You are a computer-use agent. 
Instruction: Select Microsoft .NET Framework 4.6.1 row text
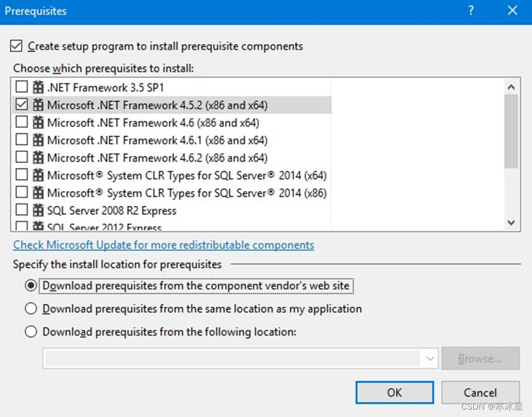[157, 140]
